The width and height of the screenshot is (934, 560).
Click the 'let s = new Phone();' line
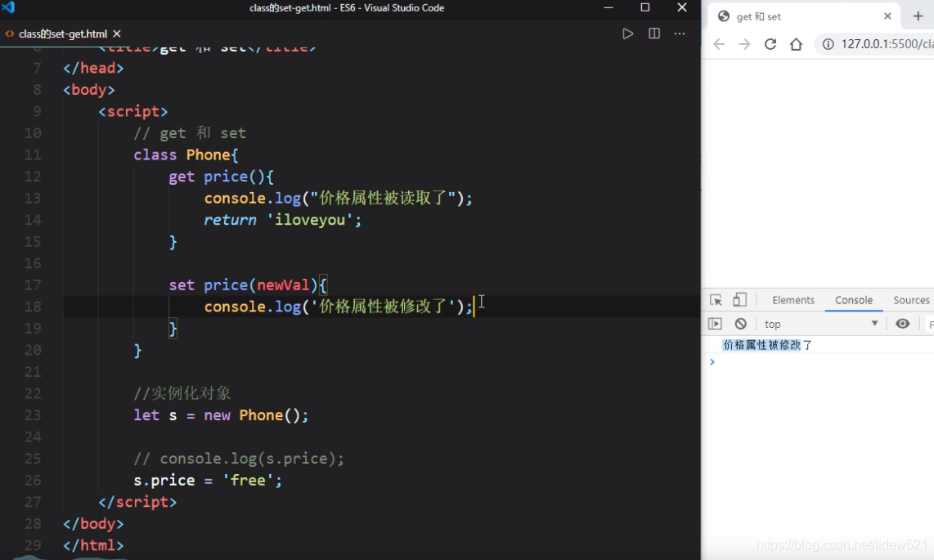[221, 415]
